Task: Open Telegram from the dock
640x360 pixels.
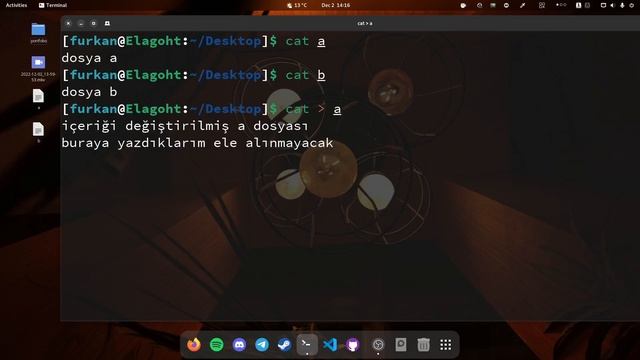Action: (262, 345)
